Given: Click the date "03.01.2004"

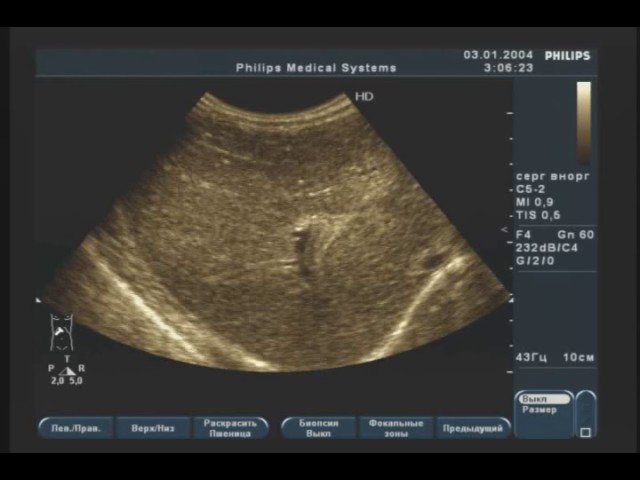Looking at the screenshot, I should tap(498, 55).
